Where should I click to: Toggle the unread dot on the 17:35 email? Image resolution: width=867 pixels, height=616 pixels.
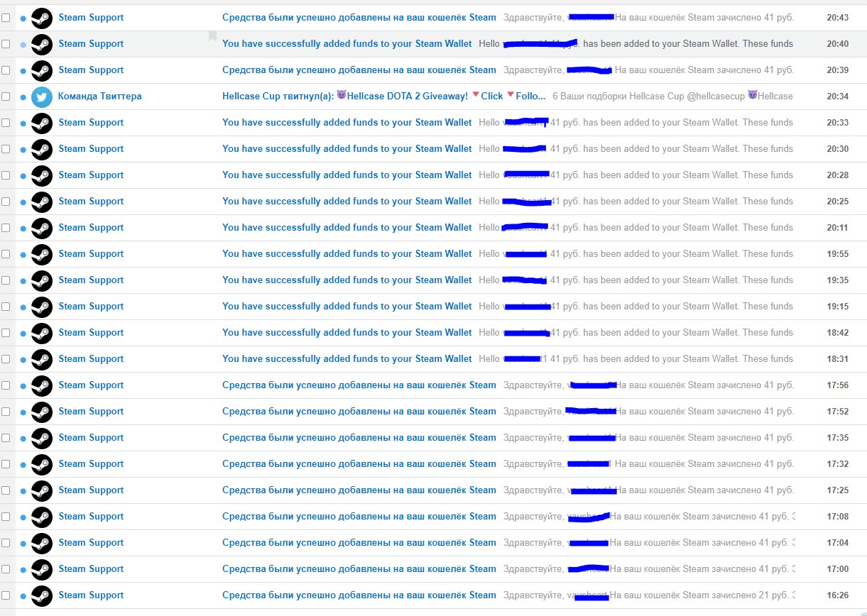pyautogui.click(x=23, y=438)
